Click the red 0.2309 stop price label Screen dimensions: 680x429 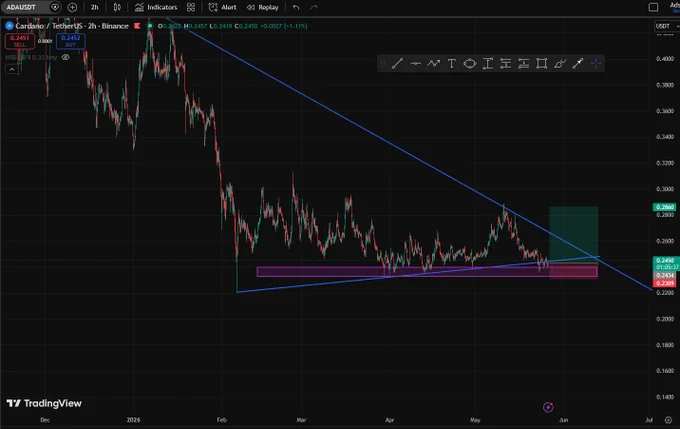[664, 283]
